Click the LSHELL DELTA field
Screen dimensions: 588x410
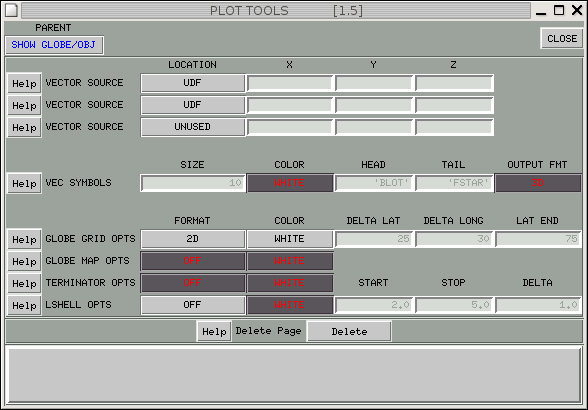(x=538, y=305)
